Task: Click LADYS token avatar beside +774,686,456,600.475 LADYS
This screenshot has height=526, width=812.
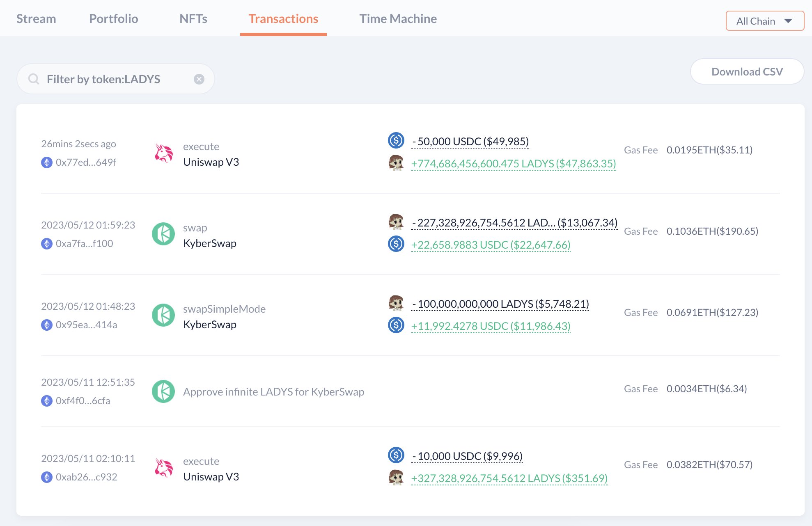Action: tap(396, 163)
